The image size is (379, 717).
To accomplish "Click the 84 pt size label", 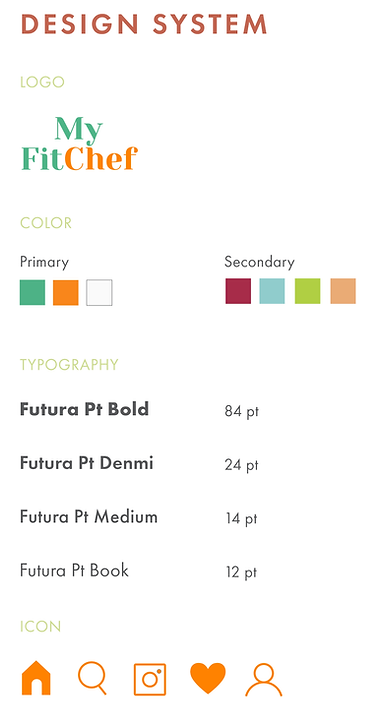I will tap(242, 412).
